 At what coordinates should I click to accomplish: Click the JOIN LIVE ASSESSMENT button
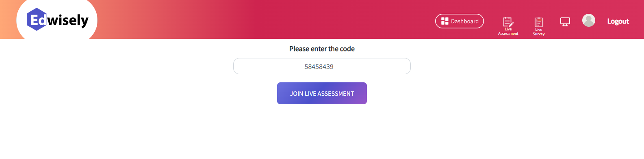(x=322, y=93)
